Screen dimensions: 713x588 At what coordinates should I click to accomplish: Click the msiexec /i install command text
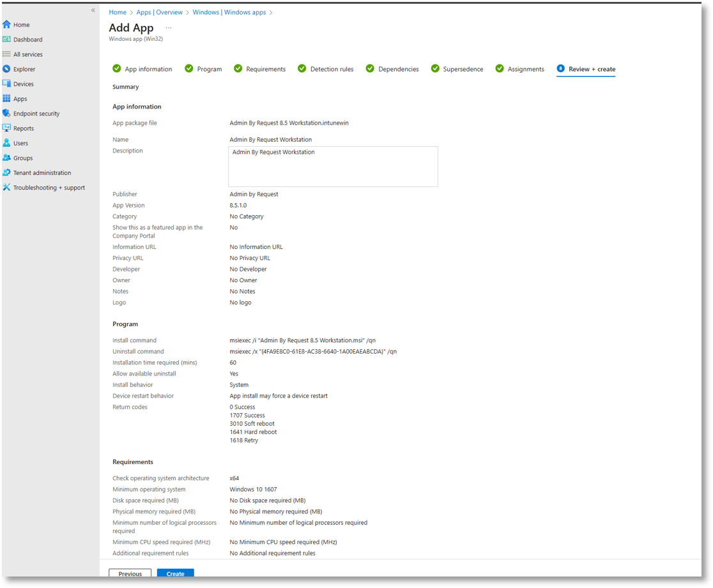click(x=302, y=340)
